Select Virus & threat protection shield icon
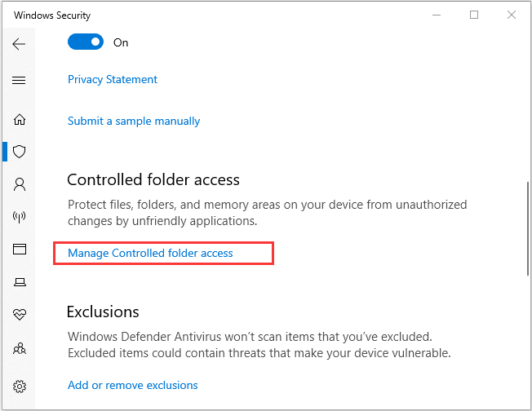The image size is (532, 411). click(20, 152)
